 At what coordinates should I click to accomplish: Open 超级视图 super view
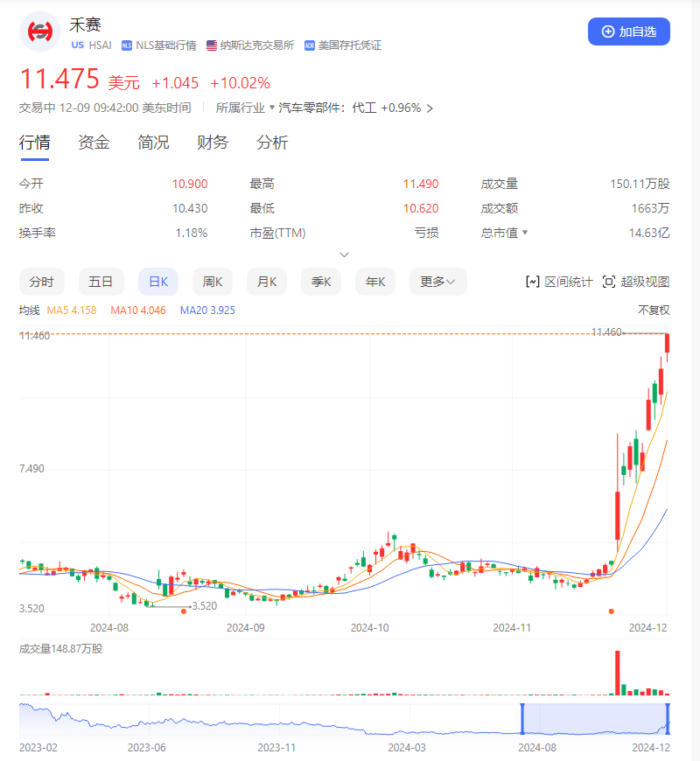(x=636, y=282)
